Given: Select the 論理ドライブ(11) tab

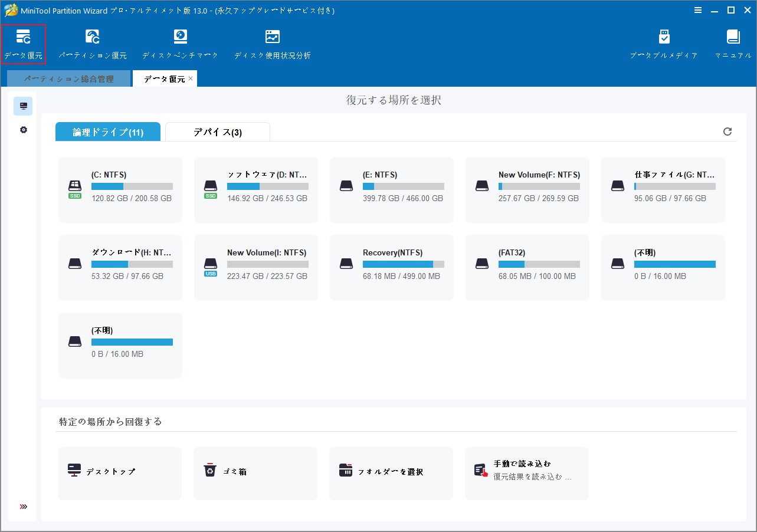Looking at the screenshot, I should (x=107, y=132).
